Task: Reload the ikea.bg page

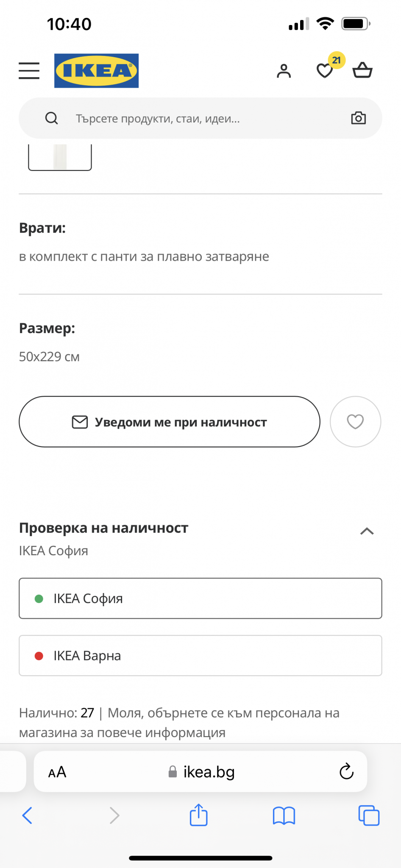Action: [346, 772]
